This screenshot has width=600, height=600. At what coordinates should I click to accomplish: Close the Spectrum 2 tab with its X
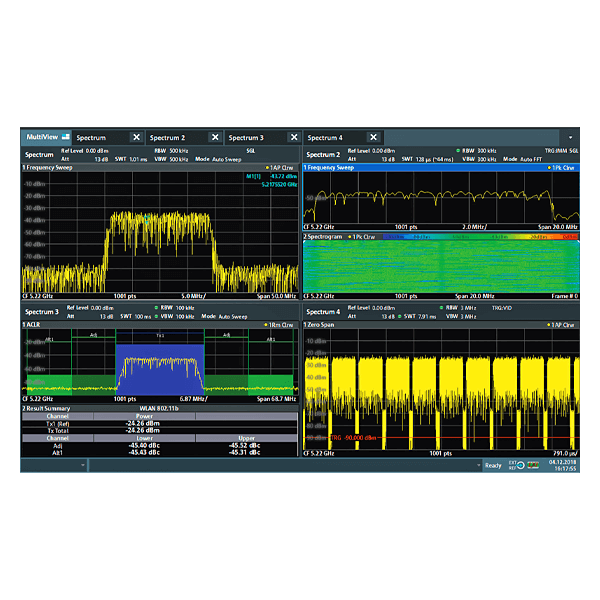point(215,137)
